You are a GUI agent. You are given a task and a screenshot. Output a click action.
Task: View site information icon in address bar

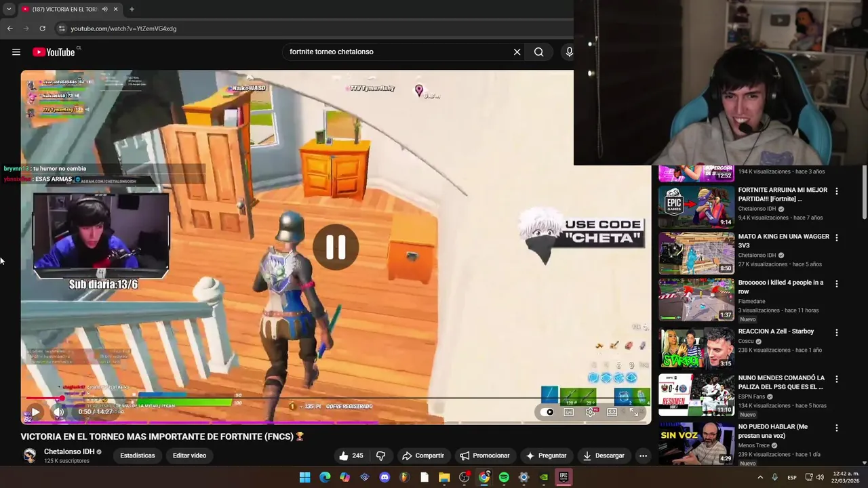(x=62, y=28)
